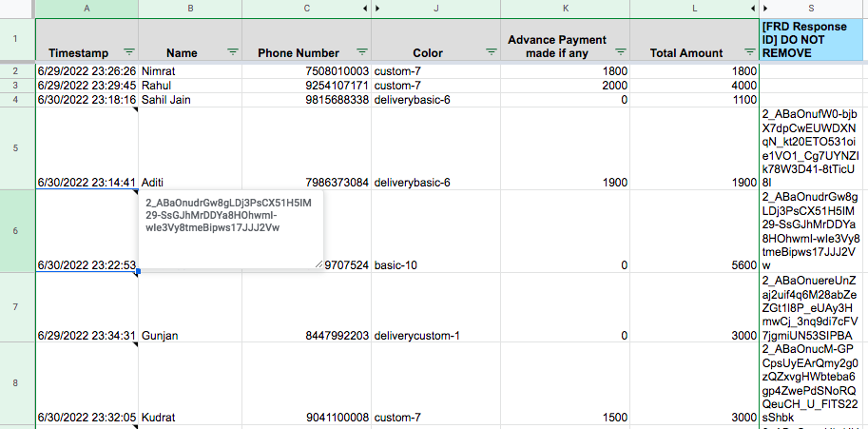Select the cell containing Sahil Jain
Screen dimensions: 868x429
pyautogui.click(x=190, y=100)
